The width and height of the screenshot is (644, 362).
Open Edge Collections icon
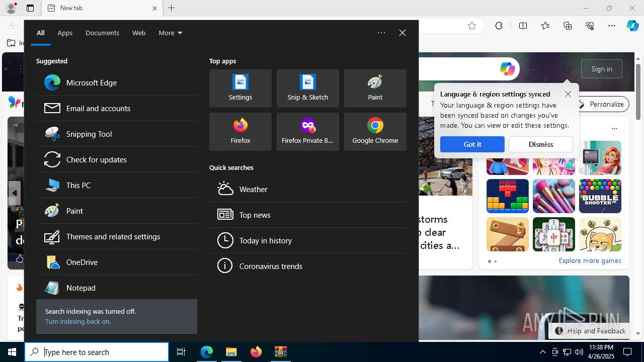point(568,26)
